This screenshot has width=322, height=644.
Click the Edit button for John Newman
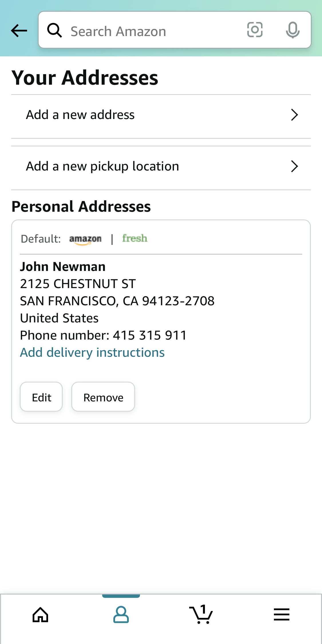(41, 397)
